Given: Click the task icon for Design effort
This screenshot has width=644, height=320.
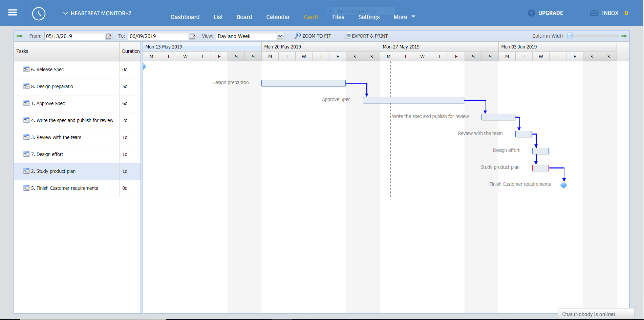Looking at the screenshot, I should tap(26, 154).
